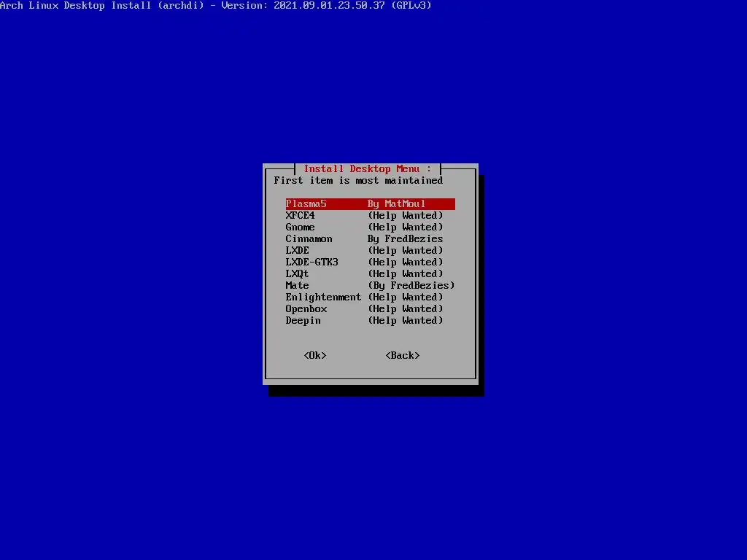Click '(Help Wanted)' next to Deepin
The height and width of the screenshot is (560, 747).
(x=406, y=321)
